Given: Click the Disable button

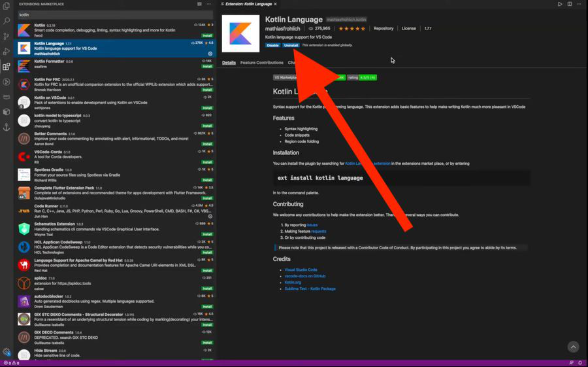Looking at the screenshot, I should coord(272,45).
